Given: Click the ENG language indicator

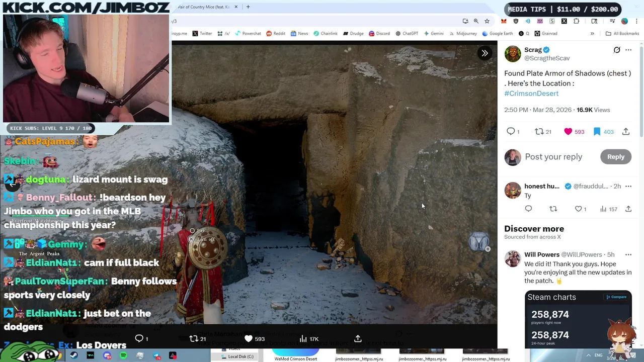Looking at the screenshot, I should pyautogui.click(x=599, y=355).
